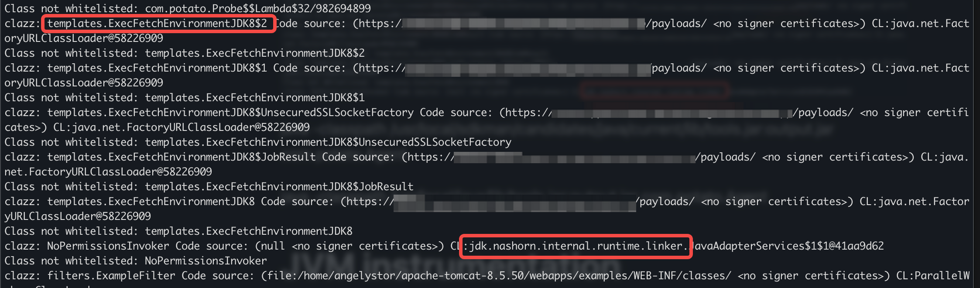Screen dimensions: 980x288
Task: Click the 'Class not whitelisted' JobResult line
Action: [209, 187]
